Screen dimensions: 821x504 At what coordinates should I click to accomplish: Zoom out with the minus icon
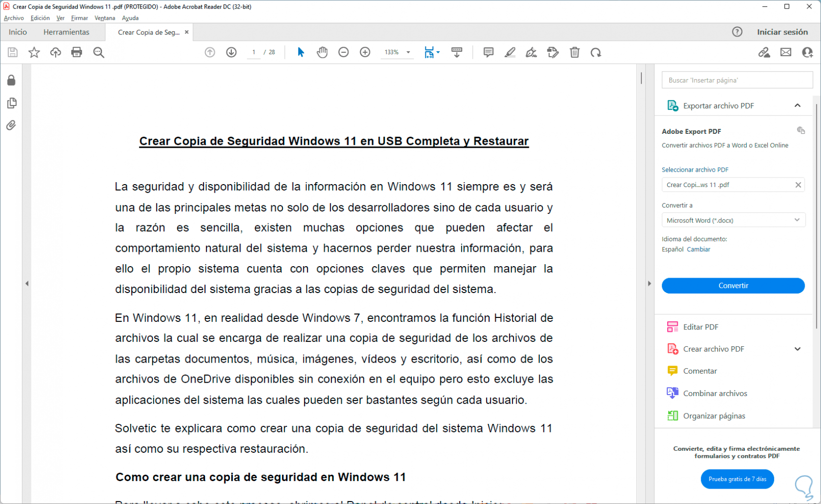(x=343, y=52)
